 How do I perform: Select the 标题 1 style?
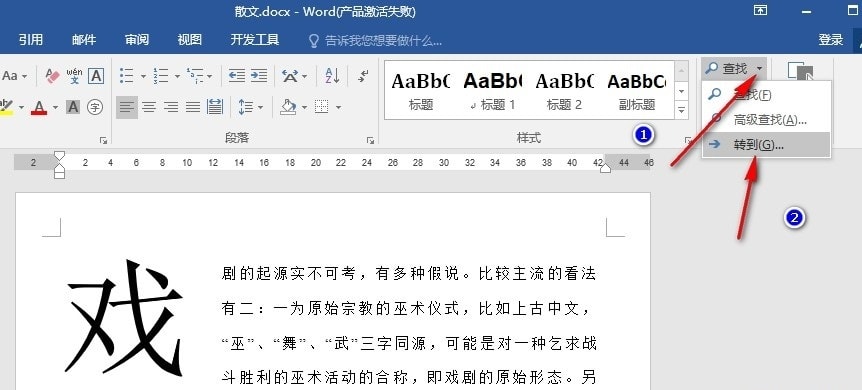tap(493, 91)
